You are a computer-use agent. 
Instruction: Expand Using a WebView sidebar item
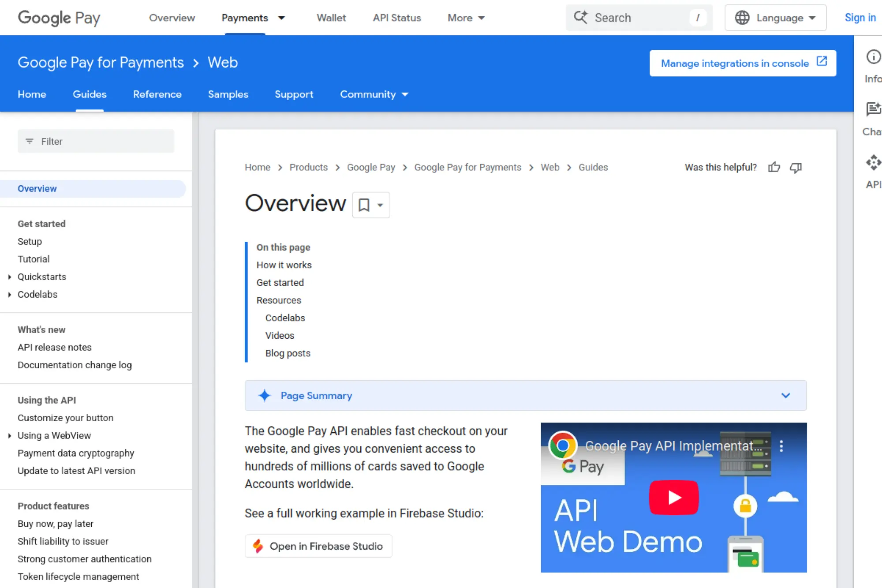pos(10,436)
